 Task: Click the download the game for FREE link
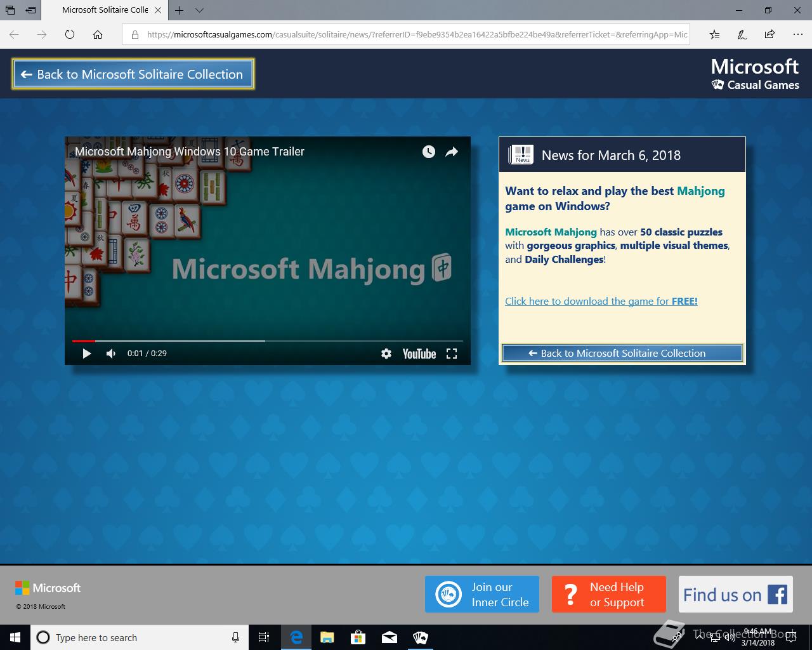point(601,302)
